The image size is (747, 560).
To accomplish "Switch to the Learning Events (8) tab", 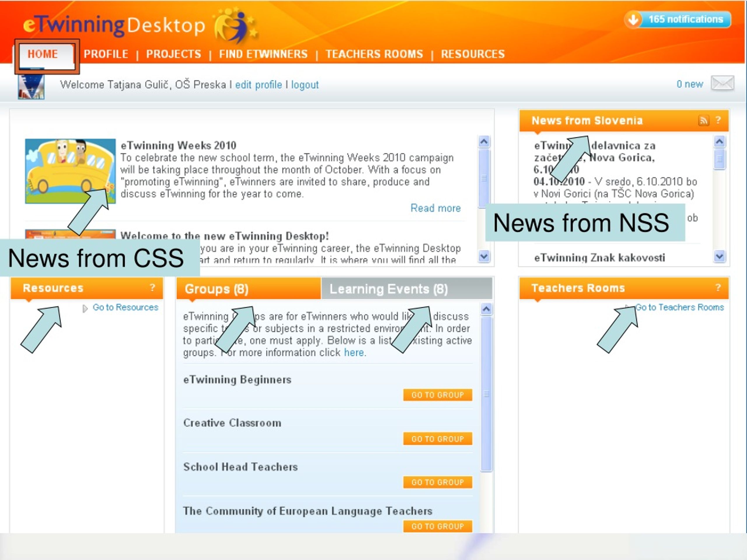I will coord(406,289).
